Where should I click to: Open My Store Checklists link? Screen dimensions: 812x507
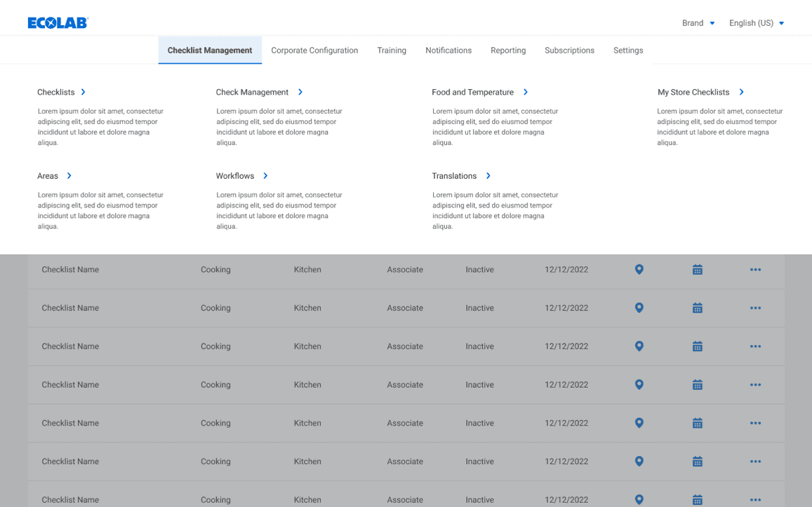[693, 92]
